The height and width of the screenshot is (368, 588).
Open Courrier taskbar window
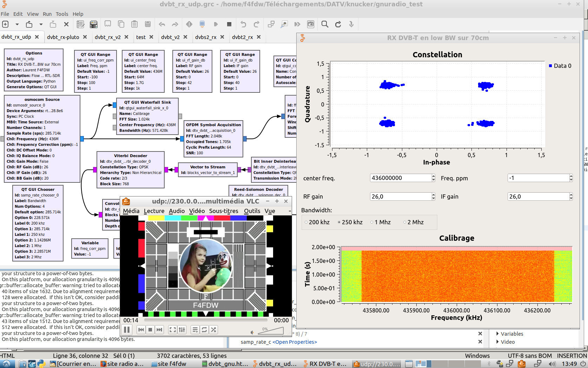tap(73, 364)
